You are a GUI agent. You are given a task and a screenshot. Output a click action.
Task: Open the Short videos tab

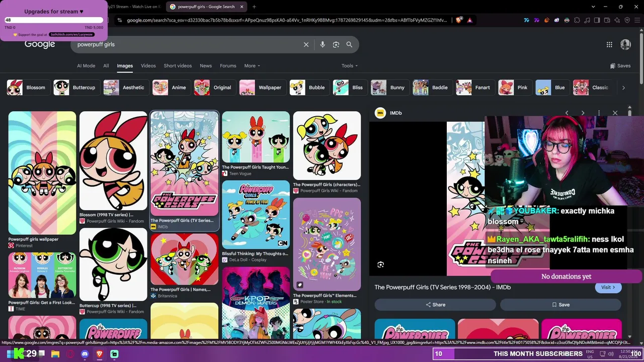178,66
